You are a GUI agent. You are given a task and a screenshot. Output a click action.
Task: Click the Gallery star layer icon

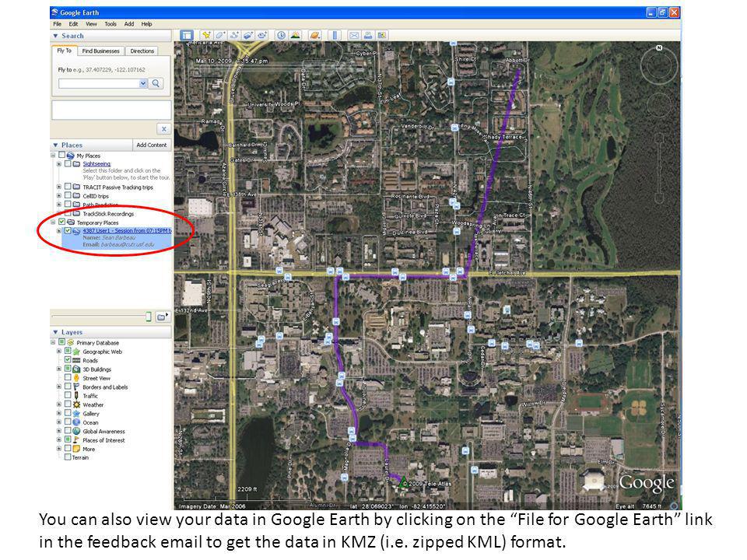[x=76, y=413]
